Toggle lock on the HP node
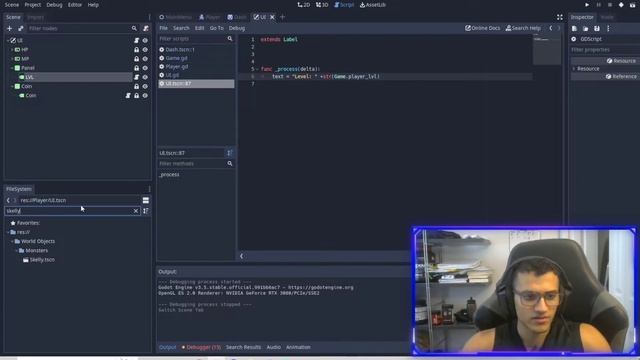 (136, 50)
